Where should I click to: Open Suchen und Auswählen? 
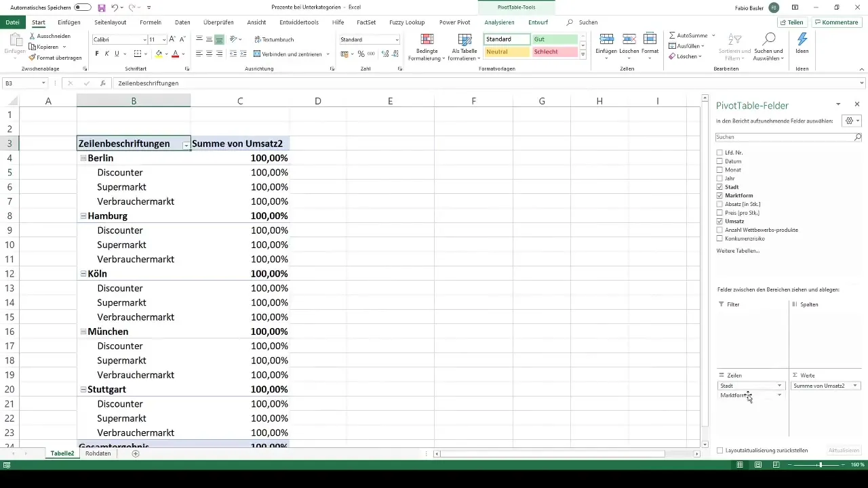point(768,47)
